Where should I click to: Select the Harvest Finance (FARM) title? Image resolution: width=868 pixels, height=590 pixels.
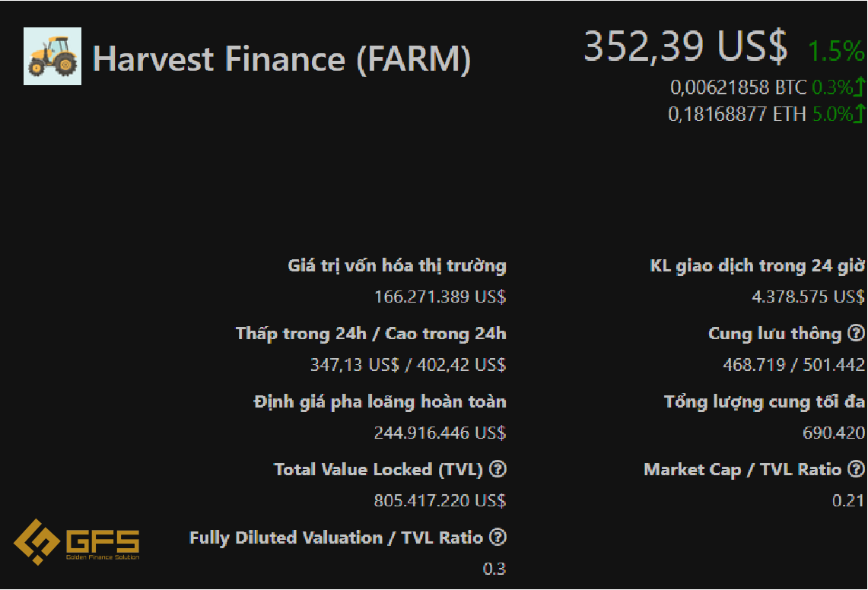[281, 59]
